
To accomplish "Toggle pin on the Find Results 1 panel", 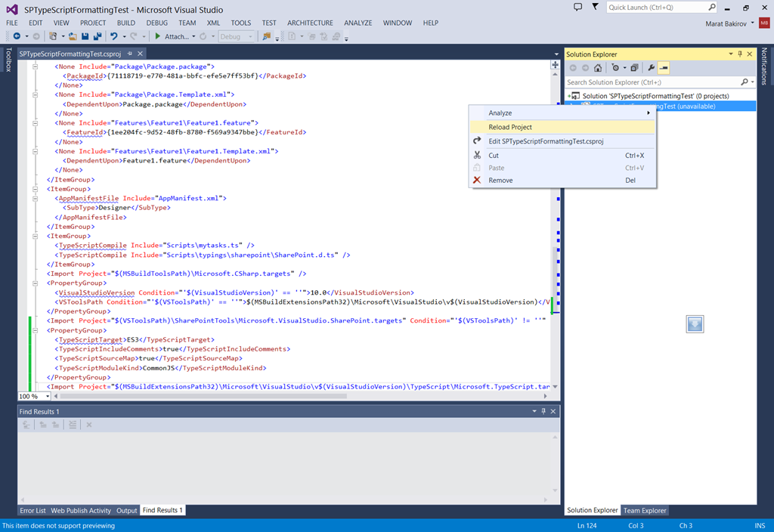I will (543, 411).
